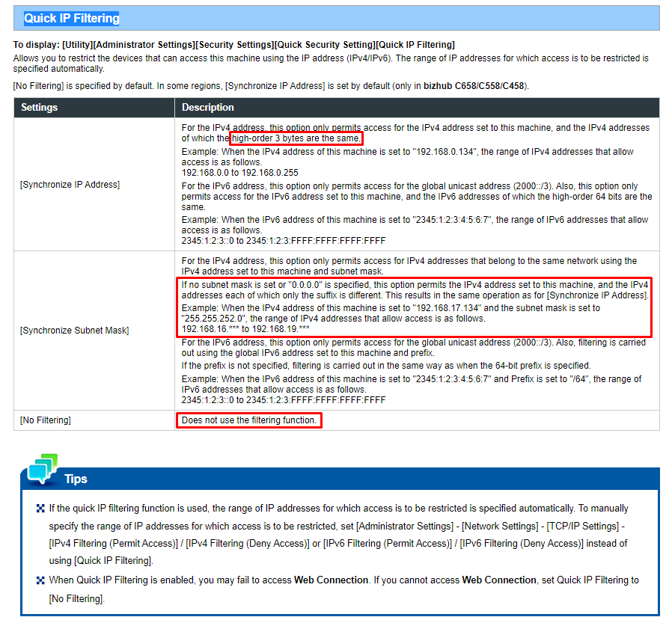Click the highlighted 'high-order 3 bytes' red box

point(296,138)
